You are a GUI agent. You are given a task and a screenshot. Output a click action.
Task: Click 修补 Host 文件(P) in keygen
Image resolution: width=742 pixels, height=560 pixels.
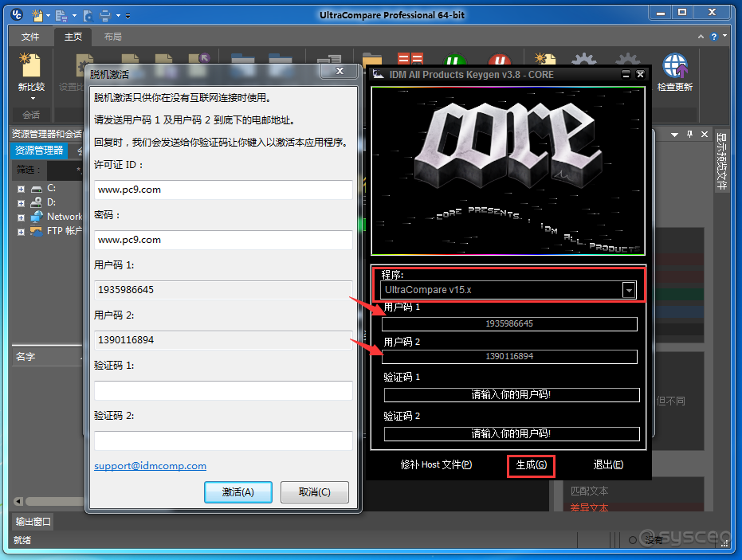coord(436,465)
